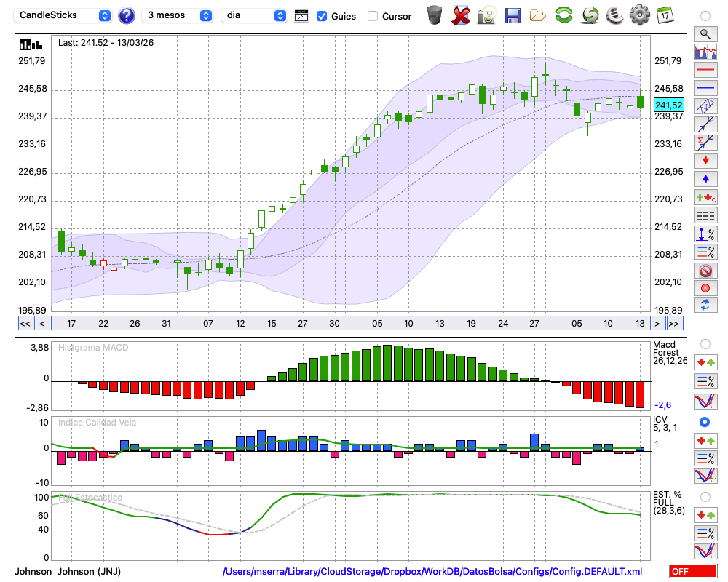The image size is (728, 582).
Task: Click the date timeline bar at 05
Action: 377,324
